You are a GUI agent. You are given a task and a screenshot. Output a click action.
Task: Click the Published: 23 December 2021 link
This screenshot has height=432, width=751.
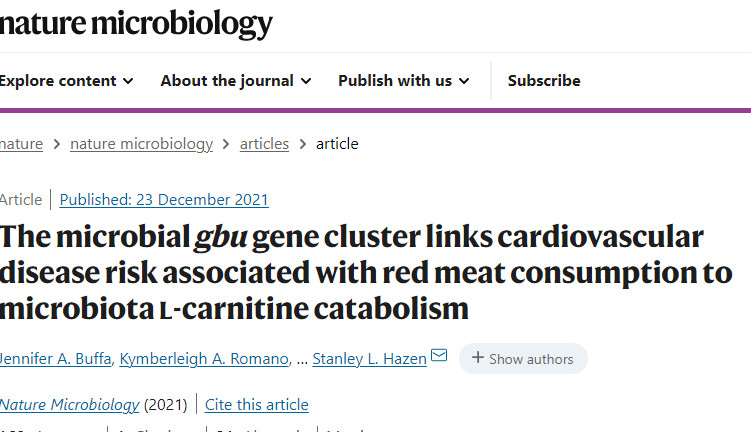[x=164, y=200]
